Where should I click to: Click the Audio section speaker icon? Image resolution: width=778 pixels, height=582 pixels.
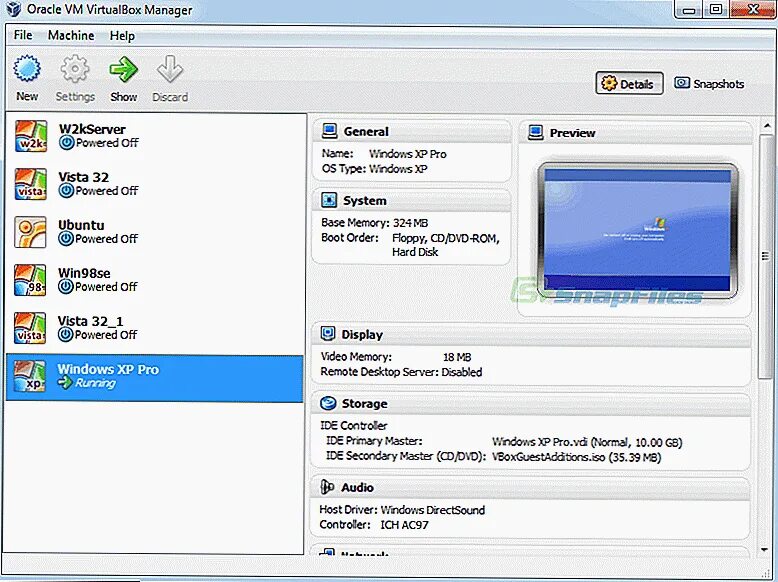pyautogui.click(x=327, y=487)
